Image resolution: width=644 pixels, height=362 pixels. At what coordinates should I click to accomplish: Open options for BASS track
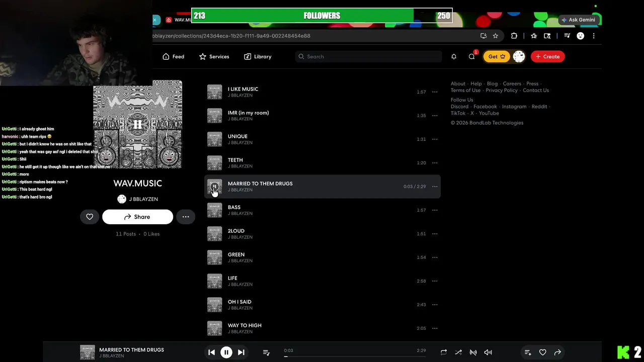tap(435, 210)
